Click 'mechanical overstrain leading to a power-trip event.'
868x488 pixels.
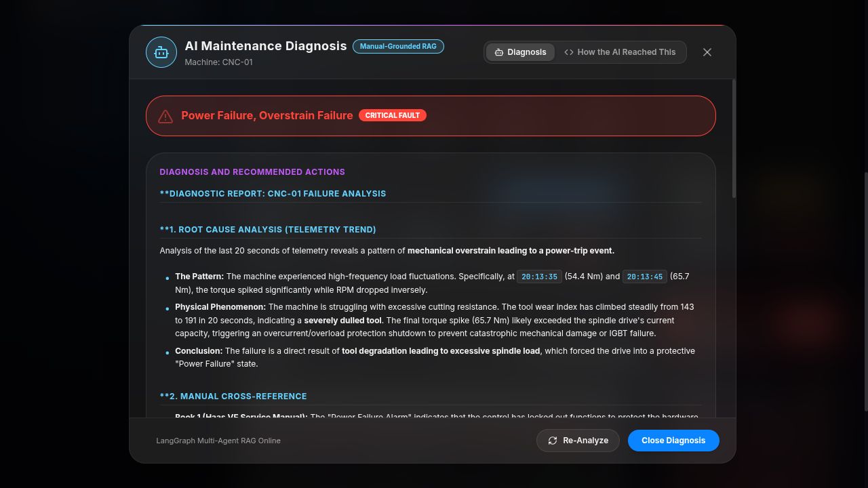click(x=511, y=251)
